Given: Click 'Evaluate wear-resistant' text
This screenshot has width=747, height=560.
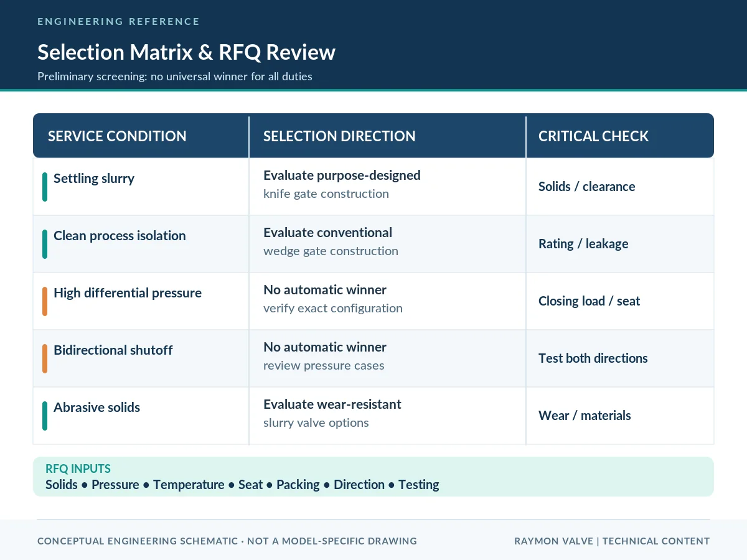Looking at the screenshot, I should 332,404.
